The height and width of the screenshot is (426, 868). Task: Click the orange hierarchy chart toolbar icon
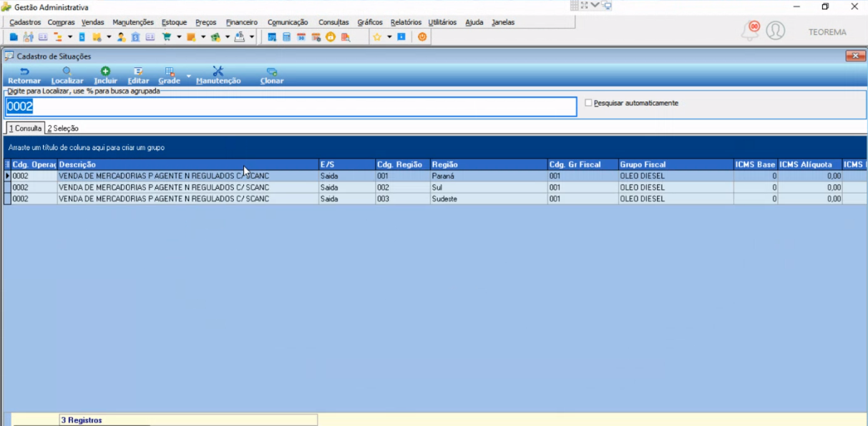(57, 36)
